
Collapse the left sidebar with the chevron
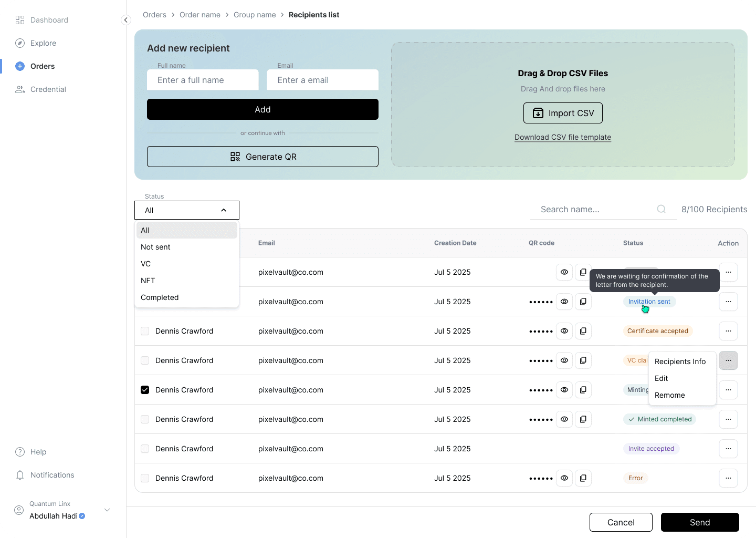tap(126, 19)
